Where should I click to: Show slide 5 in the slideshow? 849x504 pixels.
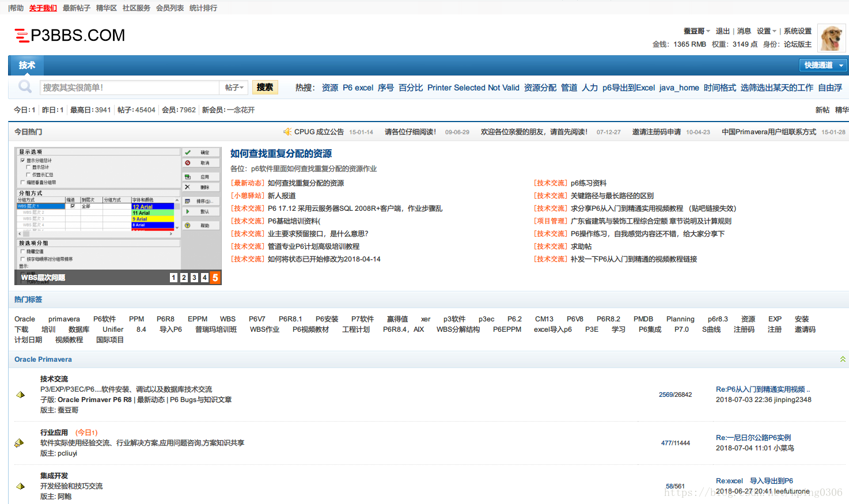[215, 278]
